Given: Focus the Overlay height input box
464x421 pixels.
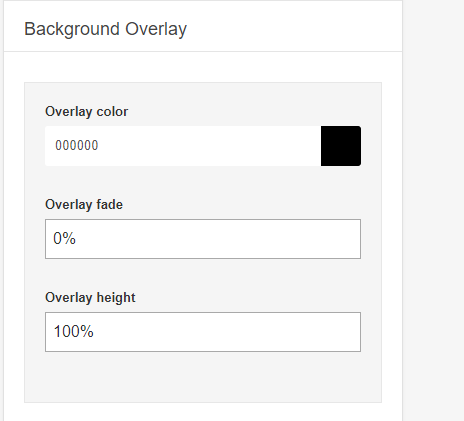Looking at the screenshot, I should [203, 332].
